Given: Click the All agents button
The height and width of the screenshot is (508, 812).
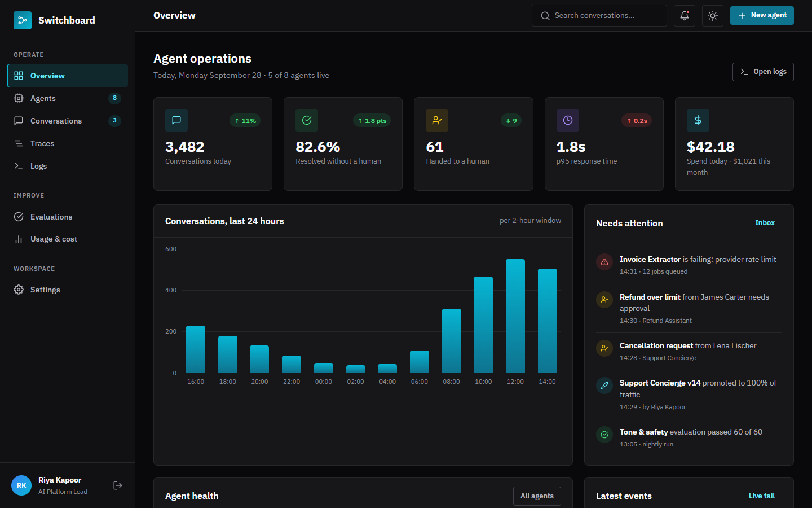Looking at the screenshot, I should click(537, 496).
